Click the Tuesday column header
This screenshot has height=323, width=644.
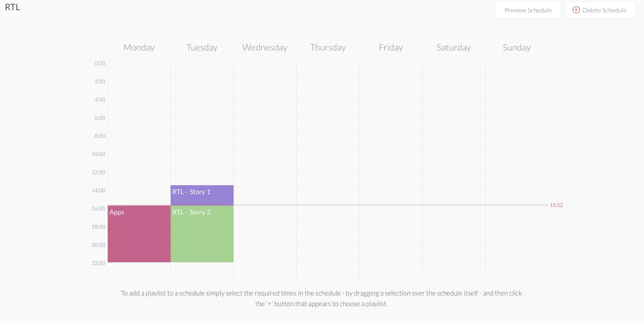202,47
